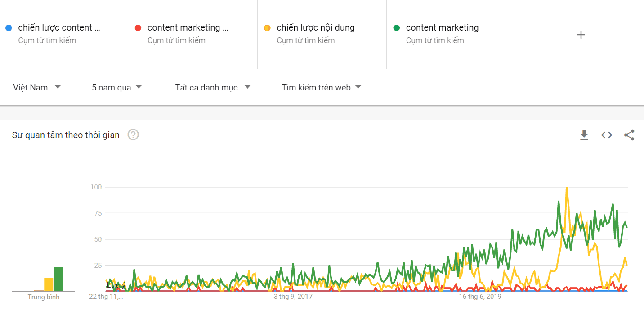Edit the green content marketing search term
The width and height of the screenshot is (644, 315).
tap(442, 28)
